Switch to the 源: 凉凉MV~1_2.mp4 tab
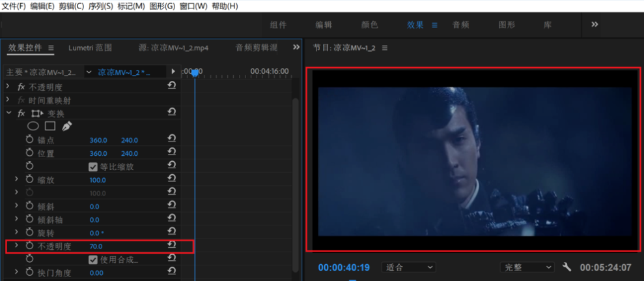Image resolution: width=644 pixels, height=281 pixels. tap(173, 48)
